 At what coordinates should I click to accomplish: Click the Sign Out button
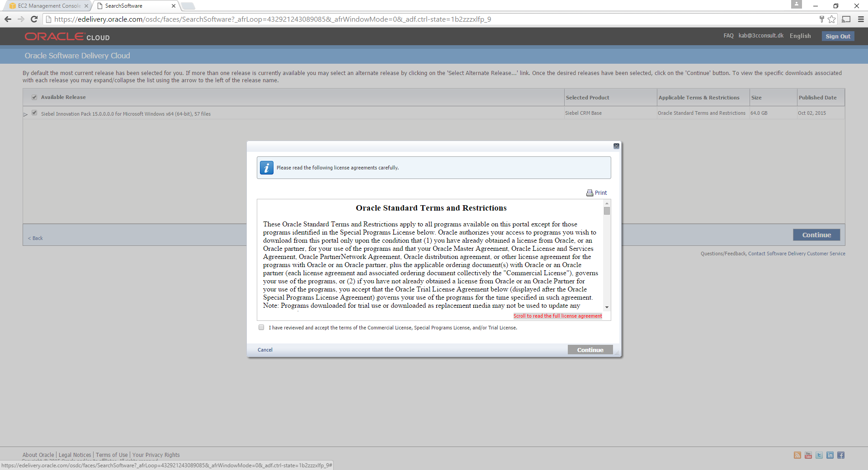click(838, 36)
